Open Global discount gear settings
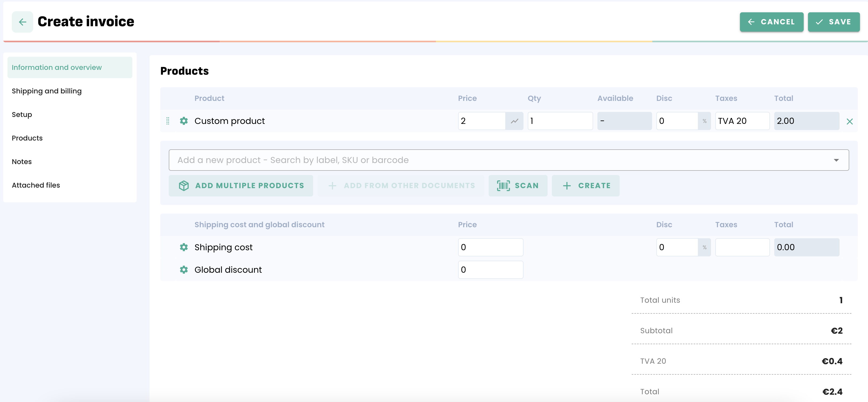This screenshot has height=402, width=868. 184,270
